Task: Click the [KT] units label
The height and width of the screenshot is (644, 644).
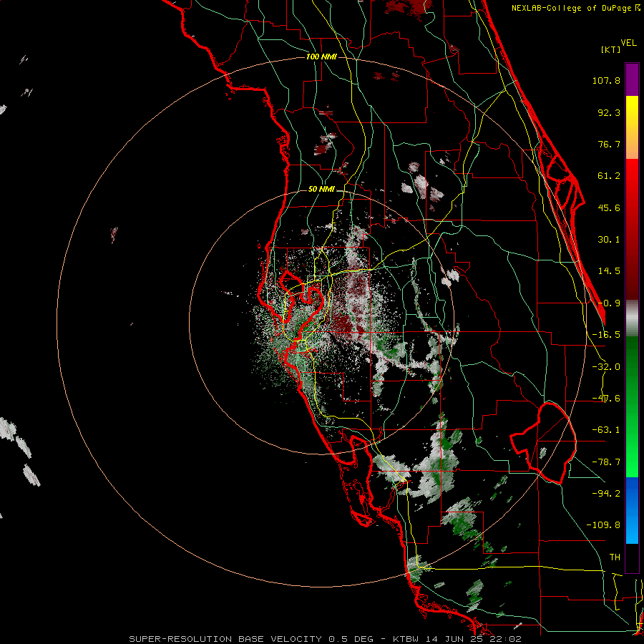Action: point(610,49)
